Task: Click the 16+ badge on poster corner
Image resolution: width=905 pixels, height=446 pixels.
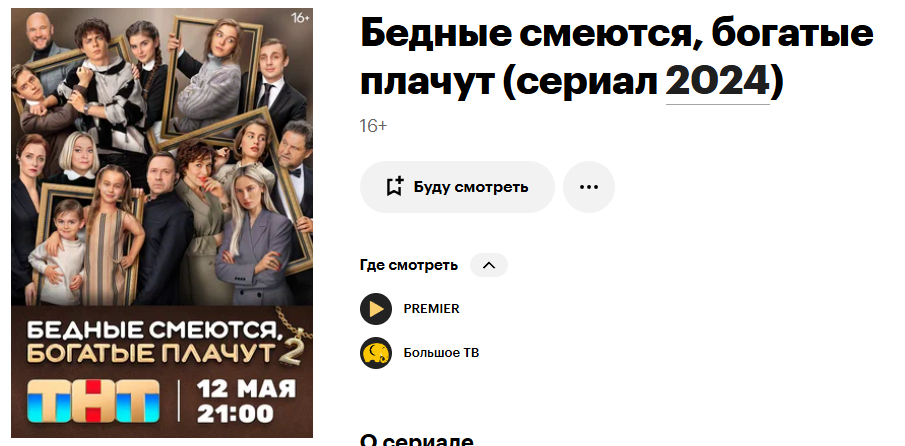Action: tap(300, 18)
